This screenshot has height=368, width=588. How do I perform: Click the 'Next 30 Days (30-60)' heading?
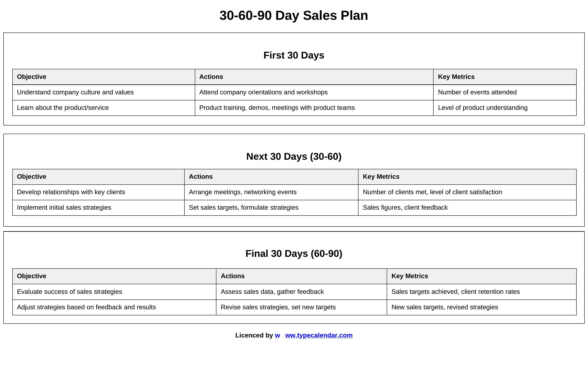(294, 156)
